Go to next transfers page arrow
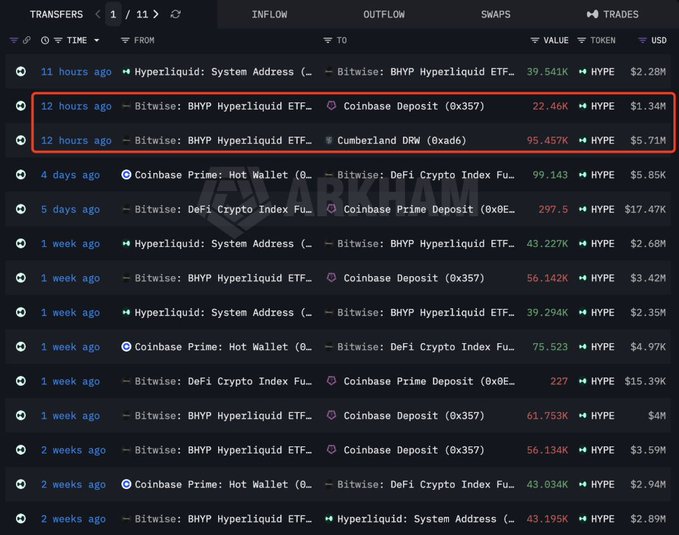679x535 pixels. click(156, 14)
